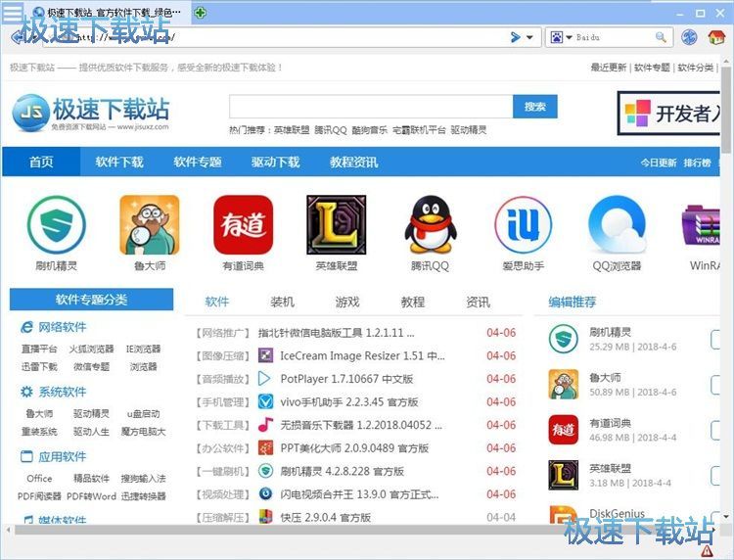
Task: Click the website search input field
Action: [371, 107]
